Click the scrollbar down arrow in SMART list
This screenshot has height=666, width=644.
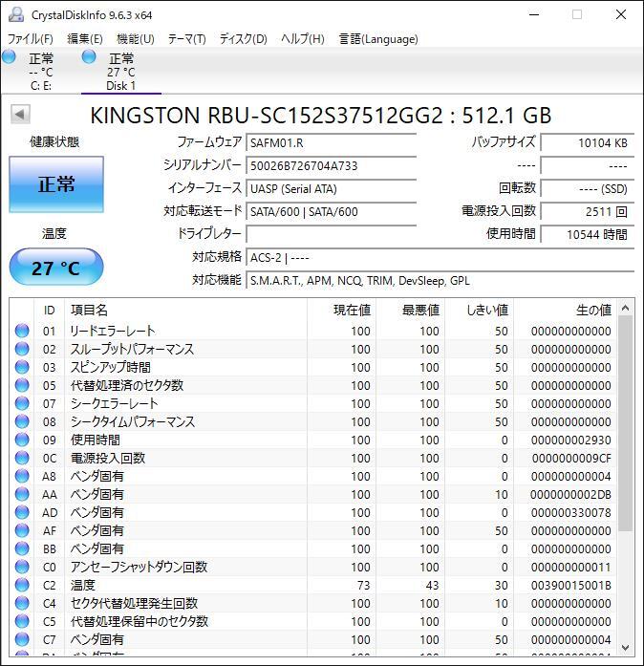[626, 647]
